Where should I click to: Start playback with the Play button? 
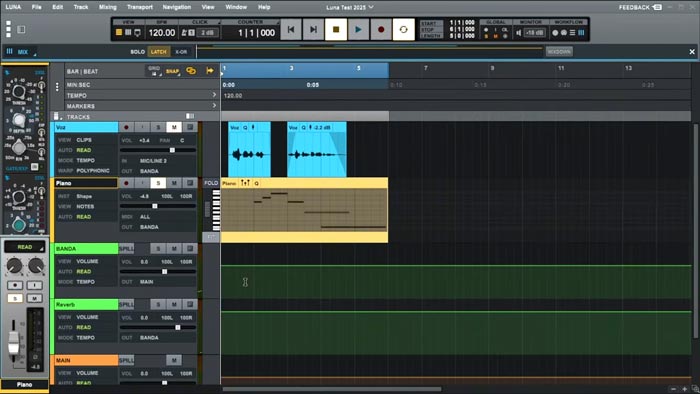tap(358, 29)
